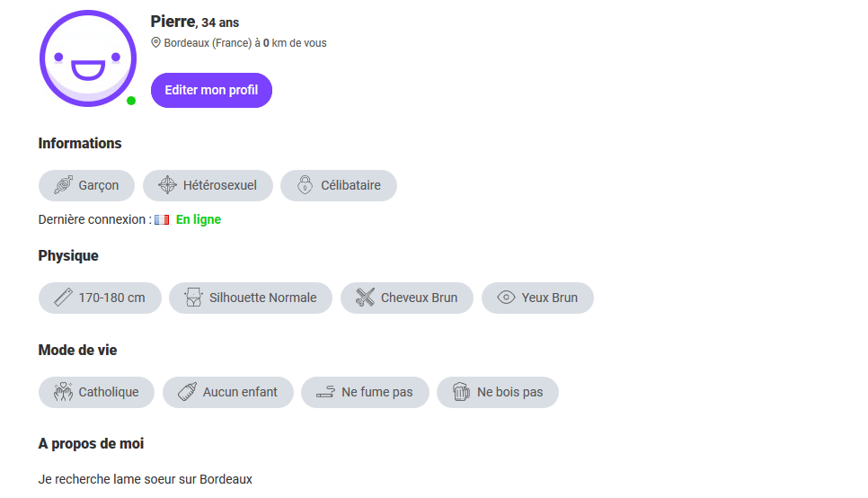Click the green online status dot
This screenshot has width=868, height=498.
click(x=131, y=101)
